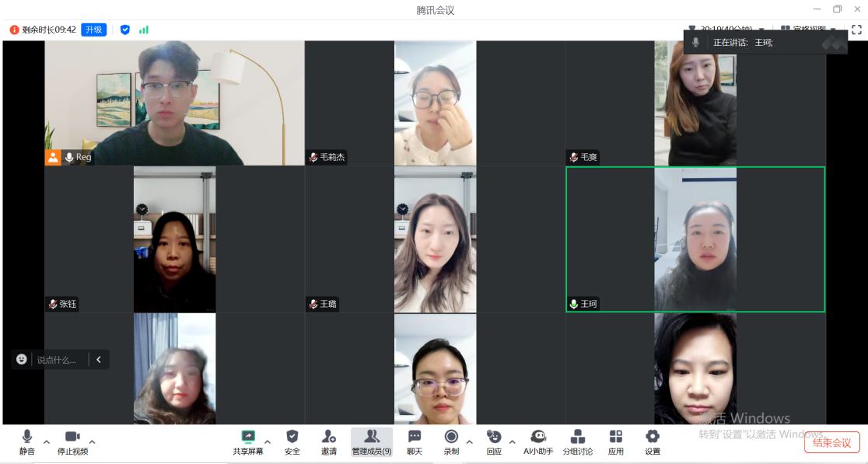Open the 回应 reactions menu
868x464 pixels.
click(x=494, y=441)
